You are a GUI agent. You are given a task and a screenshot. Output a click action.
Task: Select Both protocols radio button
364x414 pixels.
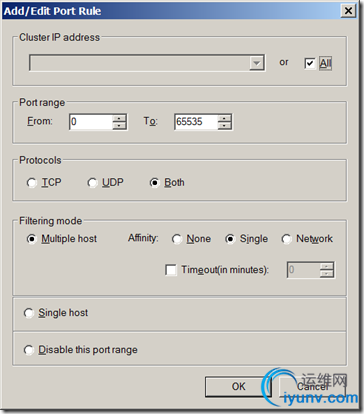(x=154, y=183)
